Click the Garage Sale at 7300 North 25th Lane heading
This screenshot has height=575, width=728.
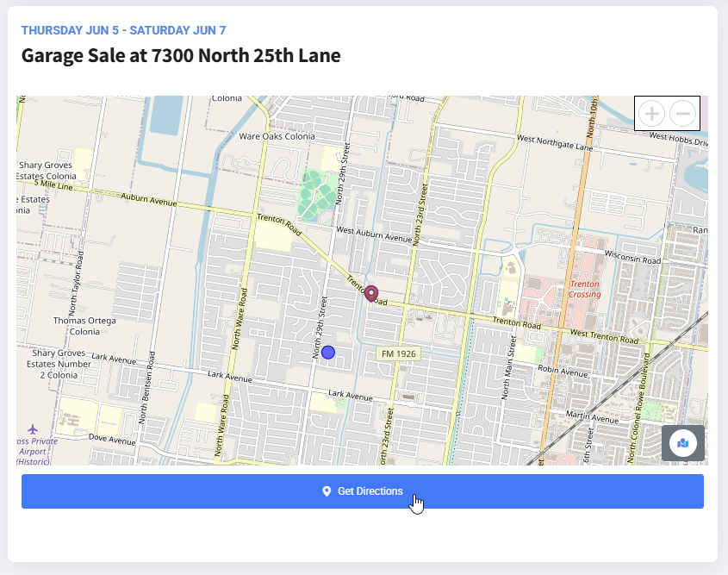181,55
